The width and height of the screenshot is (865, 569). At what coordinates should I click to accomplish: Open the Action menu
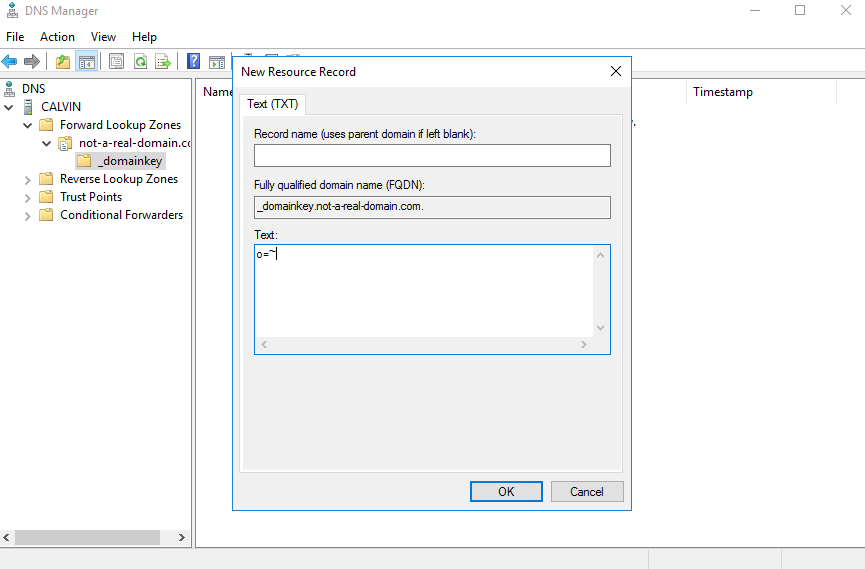point(57,37)
